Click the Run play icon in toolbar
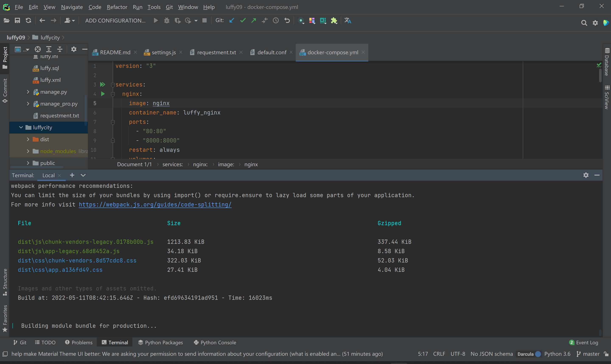611x364 pixels. 156,21
